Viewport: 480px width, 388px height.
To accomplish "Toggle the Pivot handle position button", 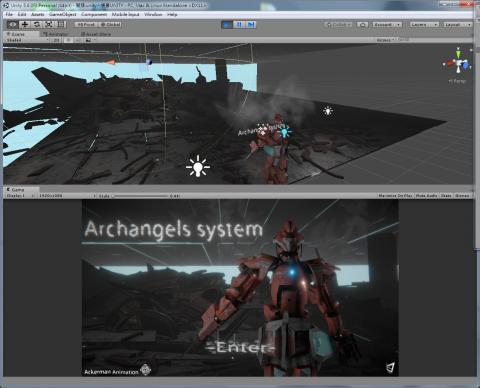I will click(86, 24).
